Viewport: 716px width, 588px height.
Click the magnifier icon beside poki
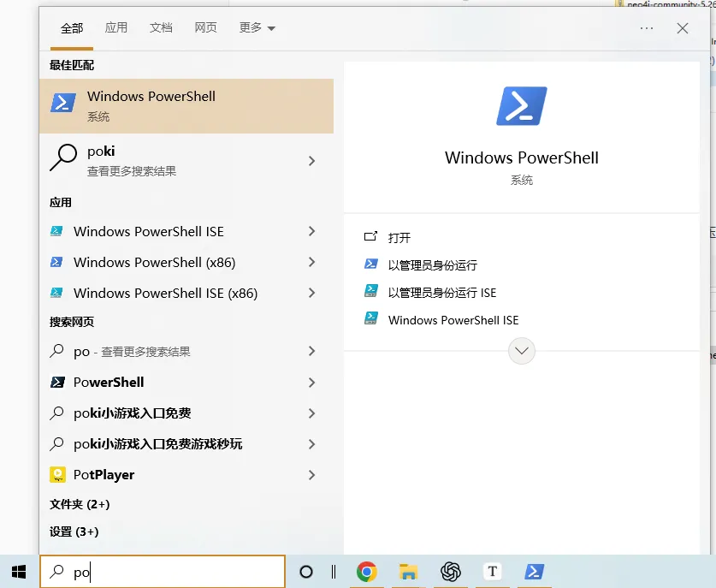[x=63, y=157]
